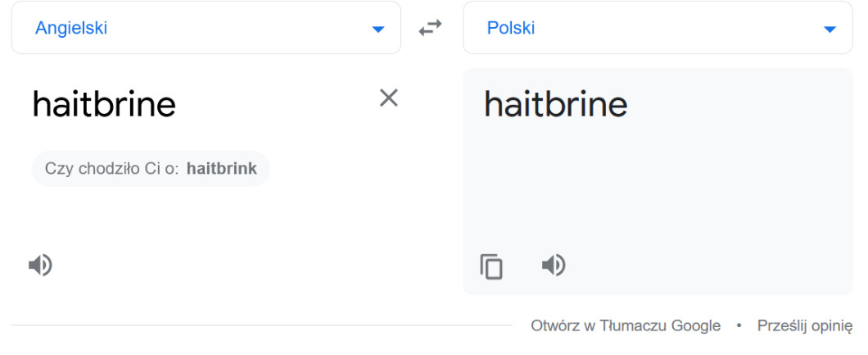Swap the source and target languages

pyautogui.click(x=430, y=28)
